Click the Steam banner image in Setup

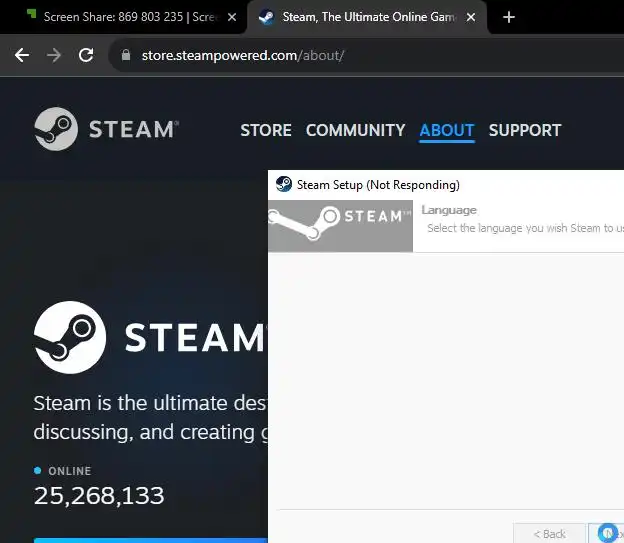point(340,226)
